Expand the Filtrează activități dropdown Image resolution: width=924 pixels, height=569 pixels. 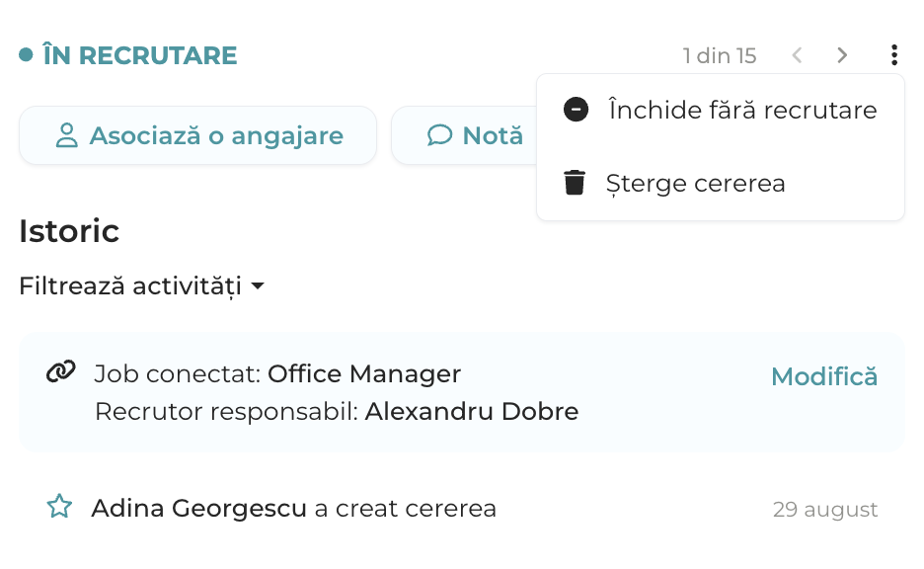pos(141,285)
